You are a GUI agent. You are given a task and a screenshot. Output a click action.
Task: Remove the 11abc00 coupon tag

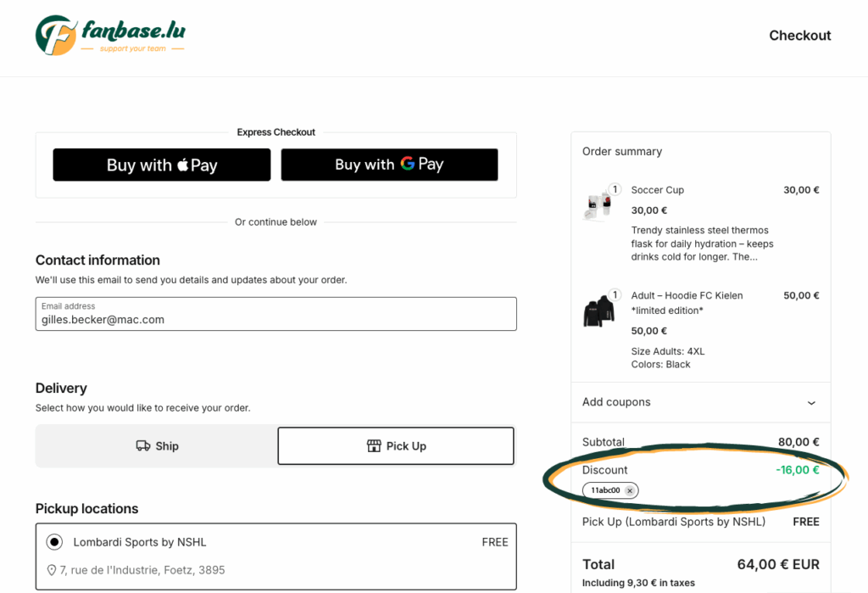pyautogui.click(x=630, y=491)
